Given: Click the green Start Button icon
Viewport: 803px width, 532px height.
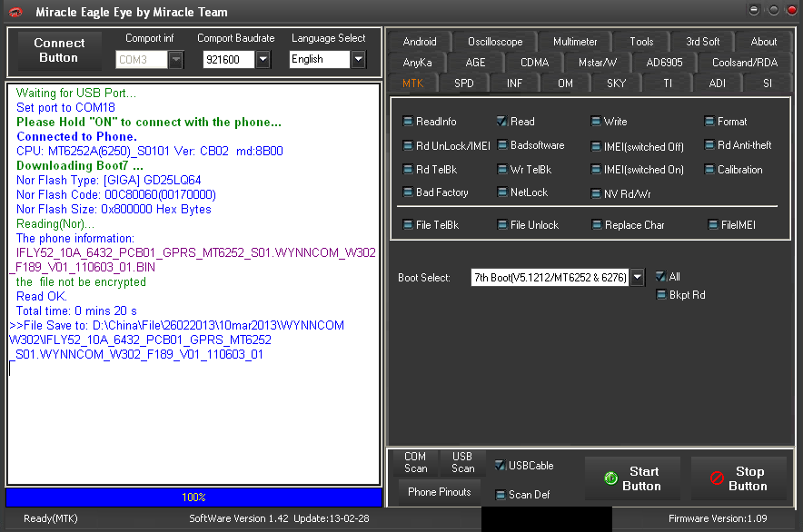Looking at the screenshot, I should (x=611, y=478).
